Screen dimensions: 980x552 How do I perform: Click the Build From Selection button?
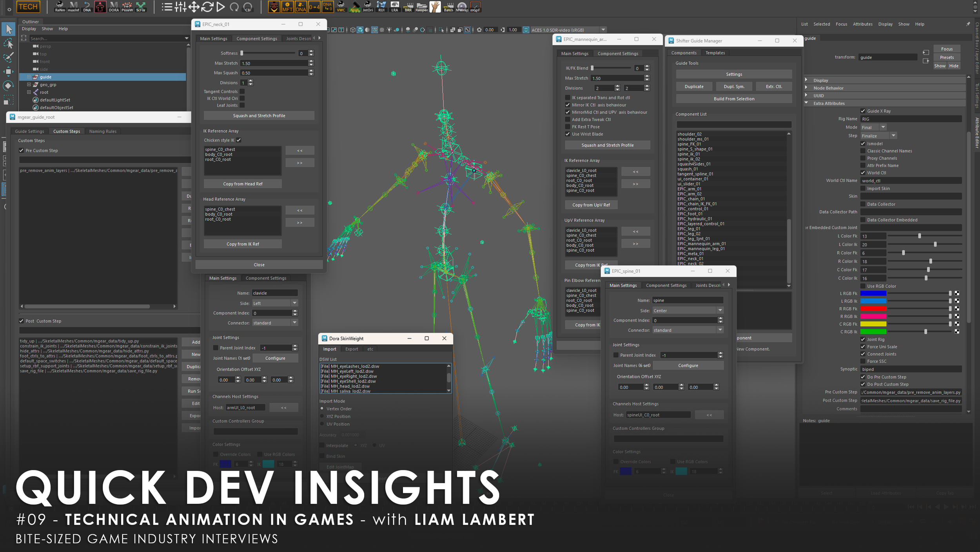(x=734, y=99)
